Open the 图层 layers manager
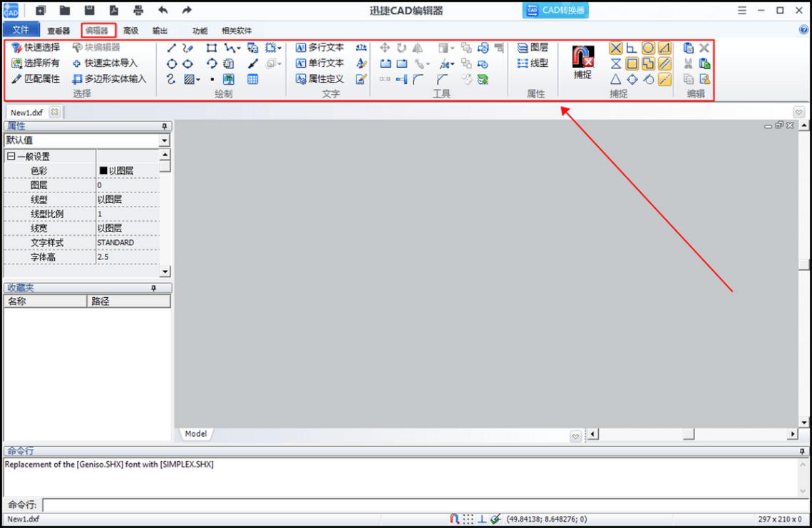Image resolution: width=812 pixels, height=528 pixels. pyautogui.click(x=533, y=48)
